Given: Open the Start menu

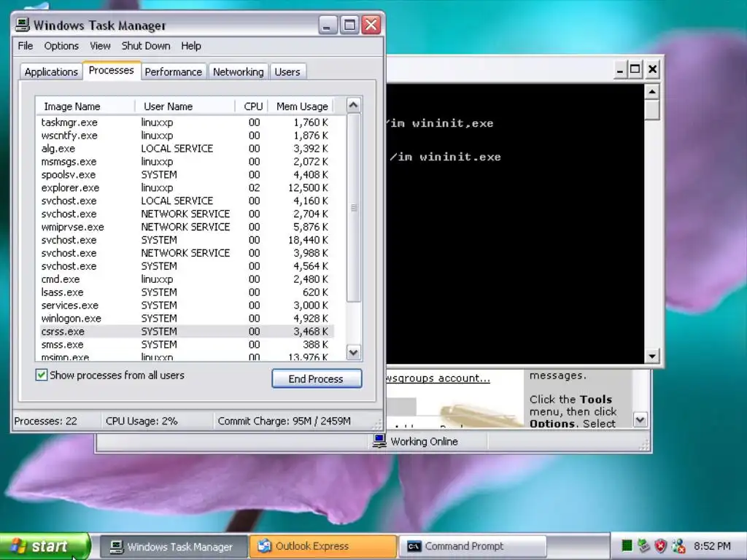Looking at the screenshot, I should coord(44,546).
